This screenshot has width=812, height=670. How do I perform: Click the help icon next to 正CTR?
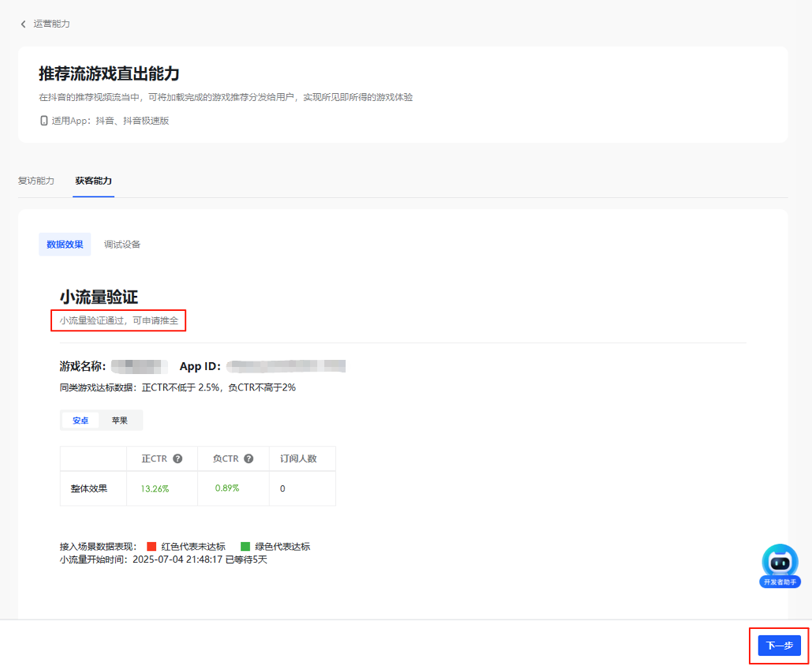pyautogui.click(x=178, y=459)
